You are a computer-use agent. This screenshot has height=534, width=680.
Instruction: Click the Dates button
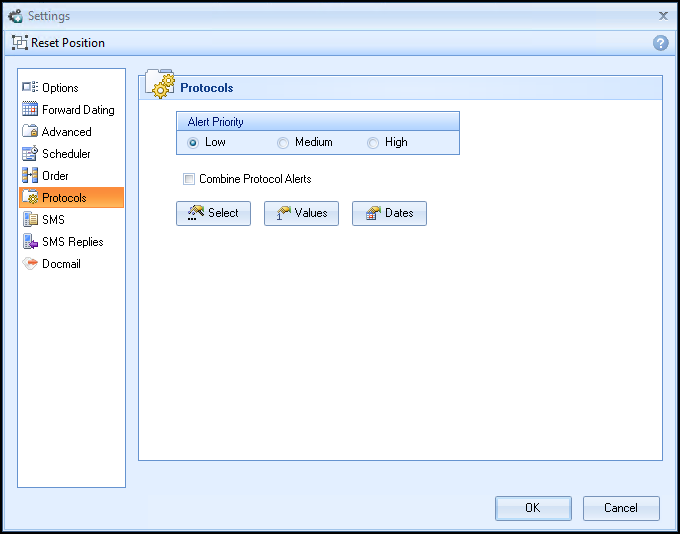[x=389, y=213]
